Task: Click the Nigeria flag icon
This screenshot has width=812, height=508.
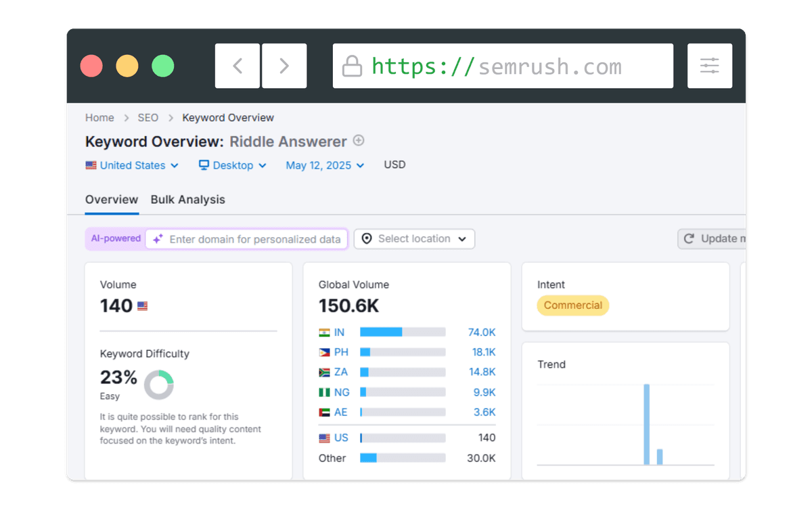Action: [324, 392]
